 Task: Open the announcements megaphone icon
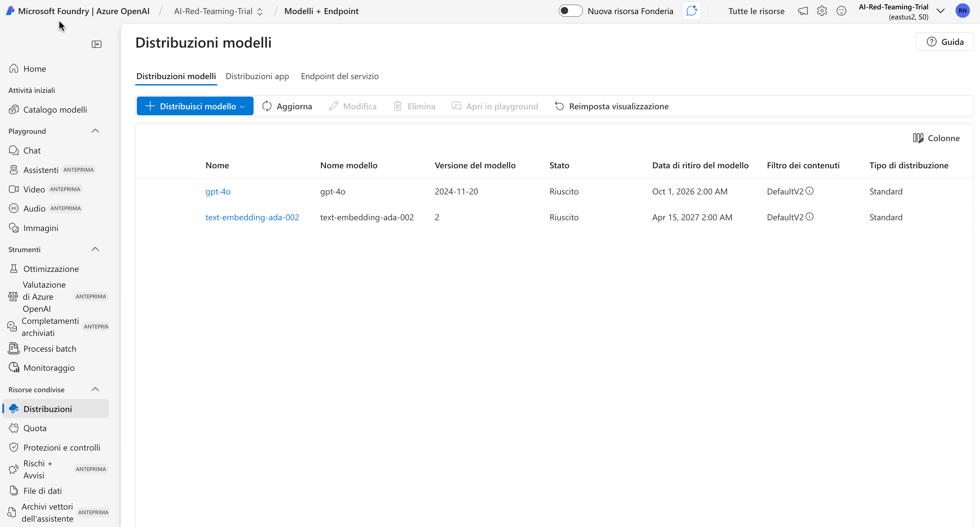pos(803,11)
